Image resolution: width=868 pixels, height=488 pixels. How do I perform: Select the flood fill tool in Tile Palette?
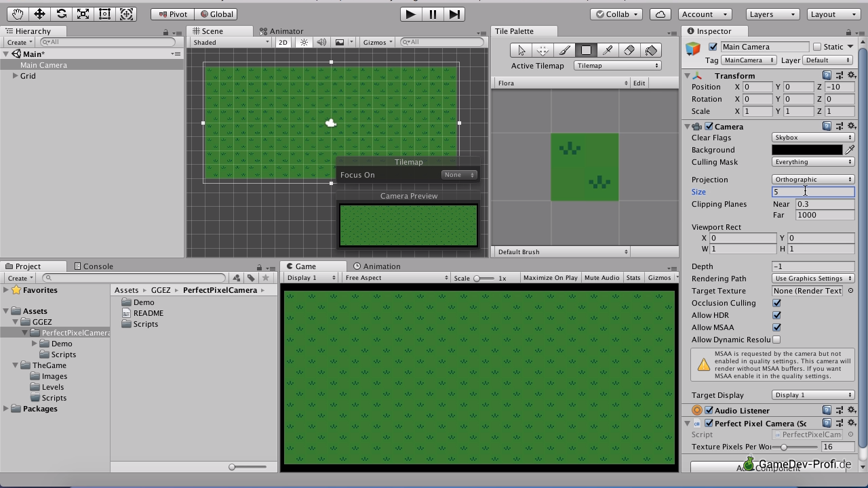[x=651, y=50]
